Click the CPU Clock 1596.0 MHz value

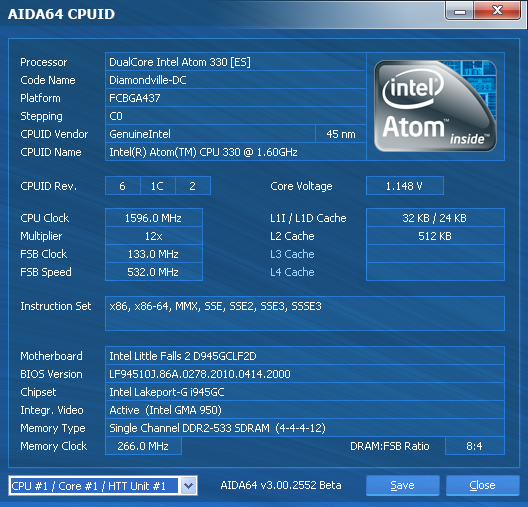tap(154, 218)
